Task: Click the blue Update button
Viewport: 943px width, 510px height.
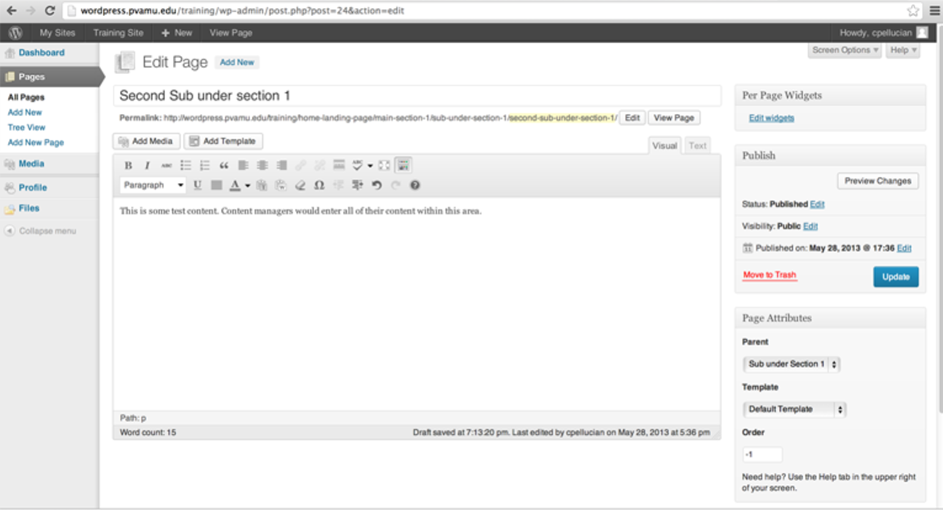Action: (x=895, y=277)
